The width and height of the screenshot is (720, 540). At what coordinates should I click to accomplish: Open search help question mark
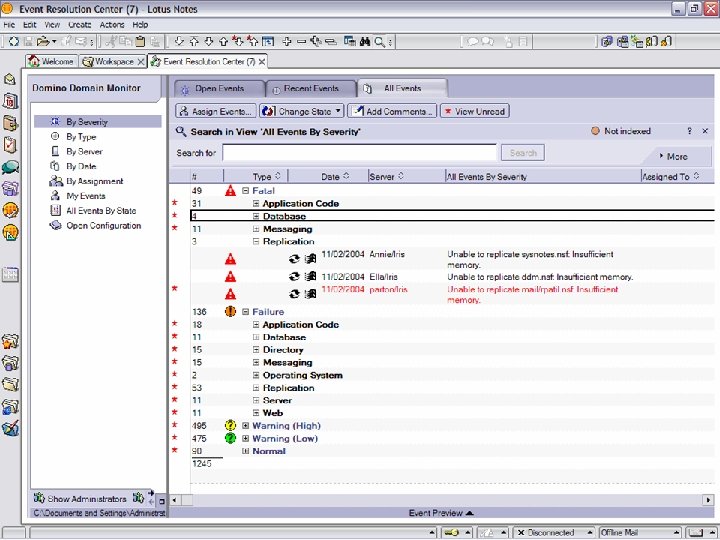point(689,131)
